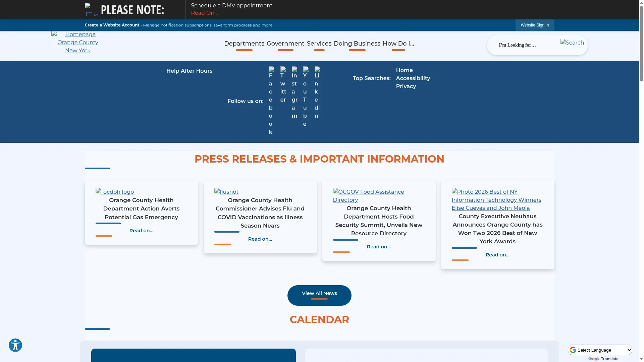Screen dimensions: 644x362
Task: Click the PRESS RELEASES & IMPORTANT INFORMATION heading
Action: 319,159
